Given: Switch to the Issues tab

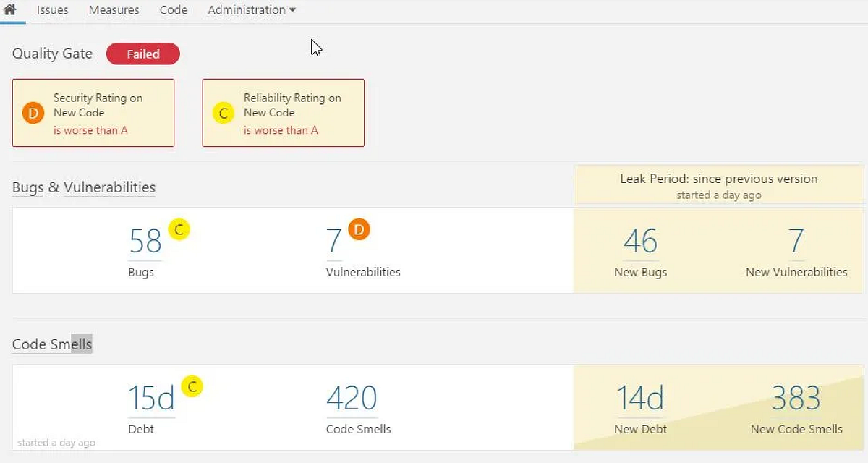Looking at the screenshot, I should click(x=51, y=9).
